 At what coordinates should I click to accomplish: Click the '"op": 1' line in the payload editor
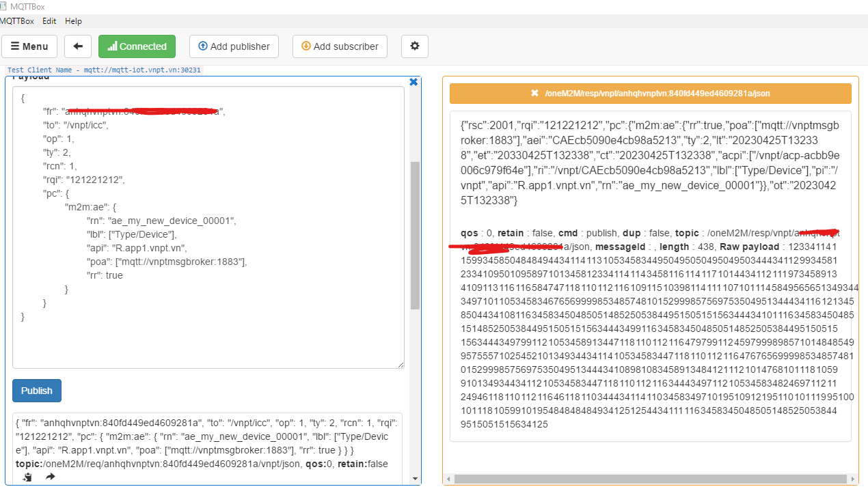[58, 139]
